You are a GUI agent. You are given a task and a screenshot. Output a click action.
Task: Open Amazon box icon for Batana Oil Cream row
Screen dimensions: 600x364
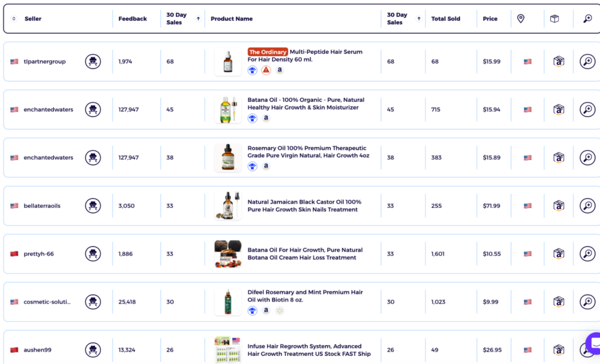click(x=558, y=254)
